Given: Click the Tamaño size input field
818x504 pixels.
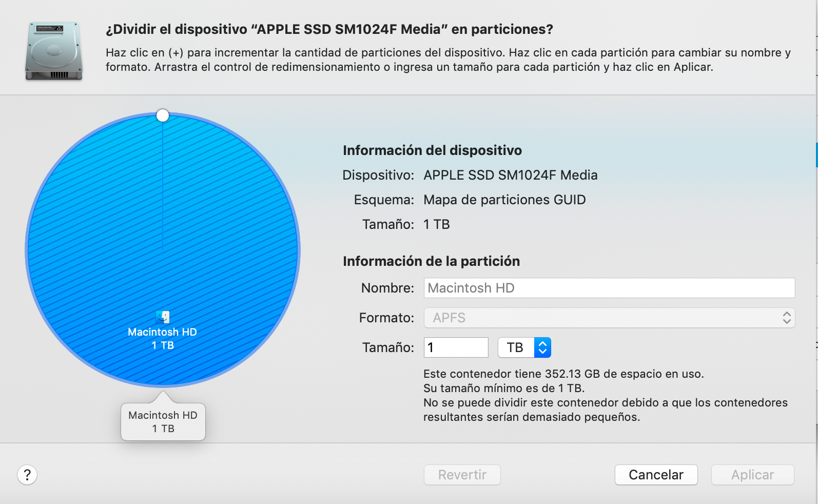Looking at the screenshot, I should pyautogui.click(x=456, y=347).
